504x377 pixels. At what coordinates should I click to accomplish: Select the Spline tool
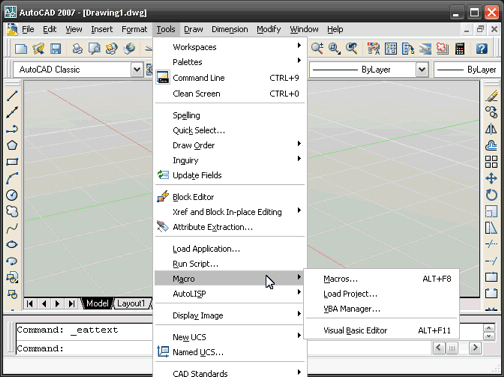point(12,228)
